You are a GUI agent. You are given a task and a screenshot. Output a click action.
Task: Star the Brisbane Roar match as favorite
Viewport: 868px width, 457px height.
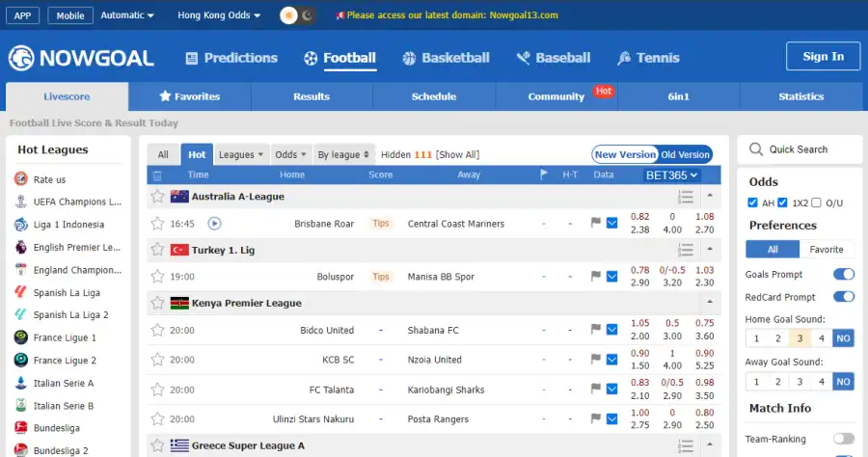pos(157,223)
